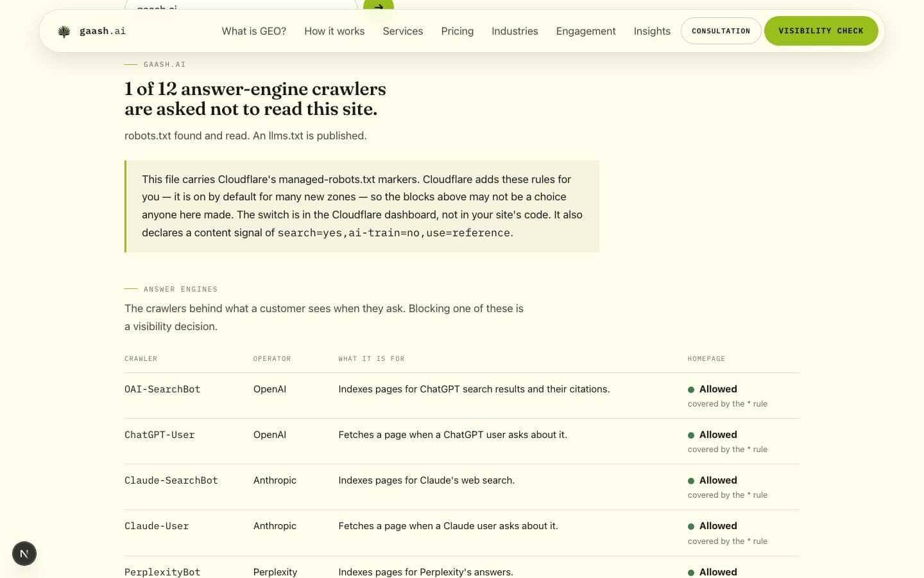The image size is (924, 578).
Task: Click the CONSULTATION button
Action: click(x=721, y=31)
